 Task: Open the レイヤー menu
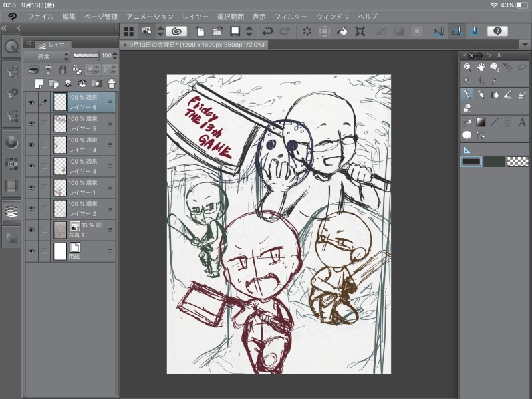[x=195, y=17]
